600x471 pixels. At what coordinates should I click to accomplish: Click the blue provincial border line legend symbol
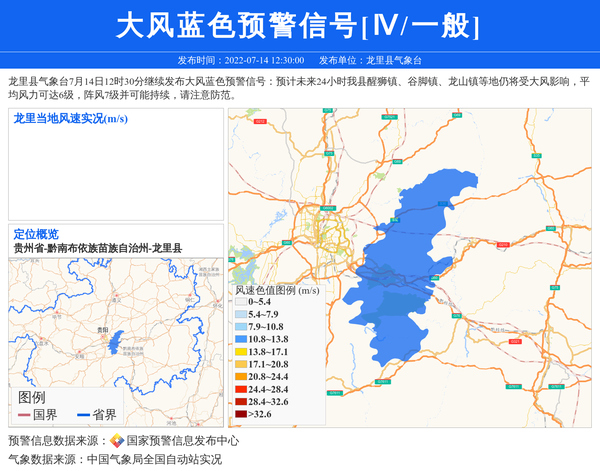pos(83,415)
